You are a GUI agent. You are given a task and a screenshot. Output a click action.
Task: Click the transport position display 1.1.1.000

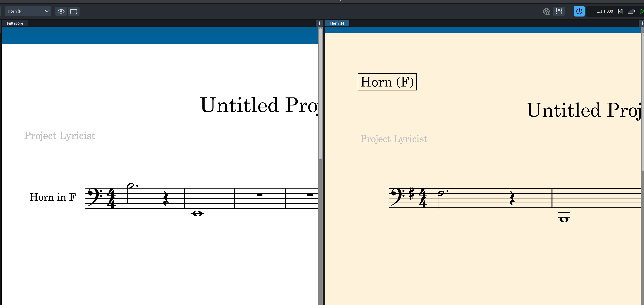coord(605,11)
